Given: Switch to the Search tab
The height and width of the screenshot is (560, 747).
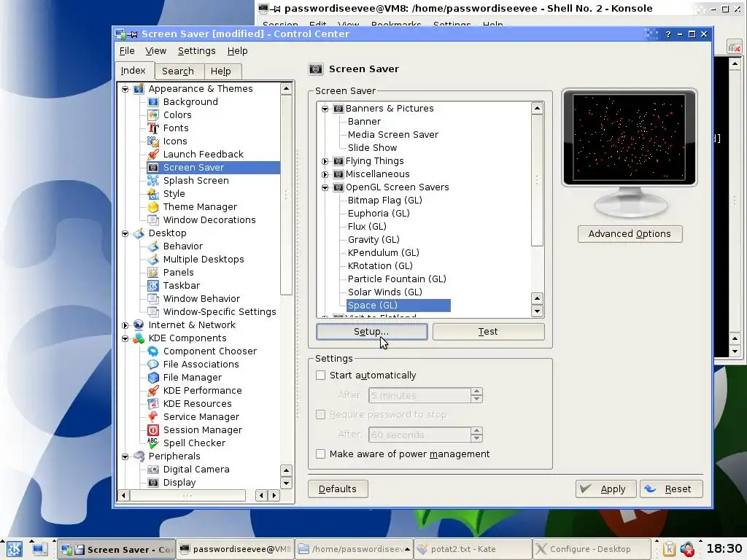Looking at the screenshot, I should (178, 71).
